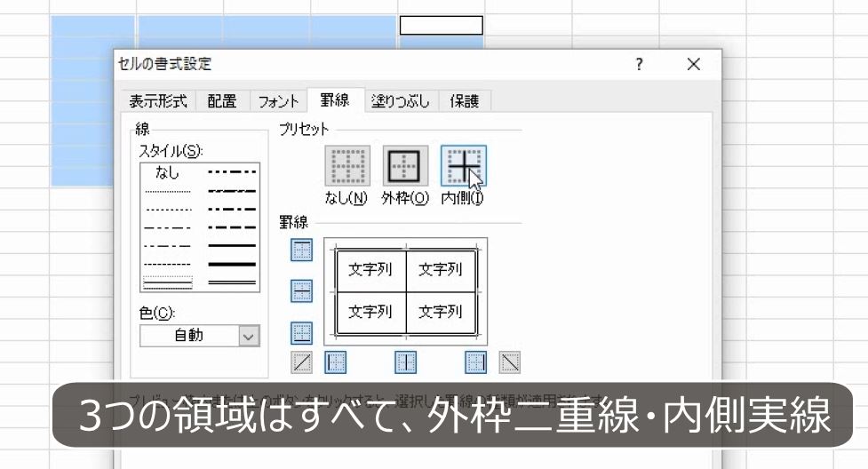Viewport: 868px width, 469px height.
Task: Click the top-left 文字列 preview cell
Action: pyautogui.click(x=370, y=270)
